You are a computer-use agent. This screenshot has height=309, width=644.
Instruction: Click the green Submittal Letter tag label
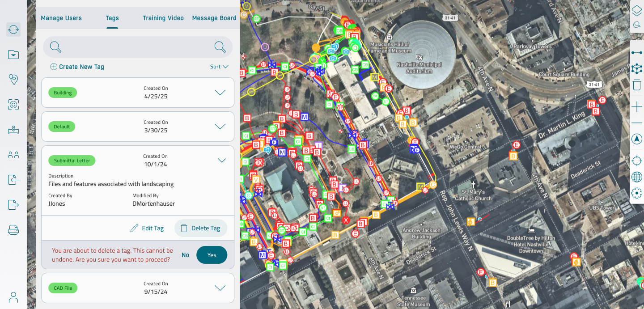point(72,161)
